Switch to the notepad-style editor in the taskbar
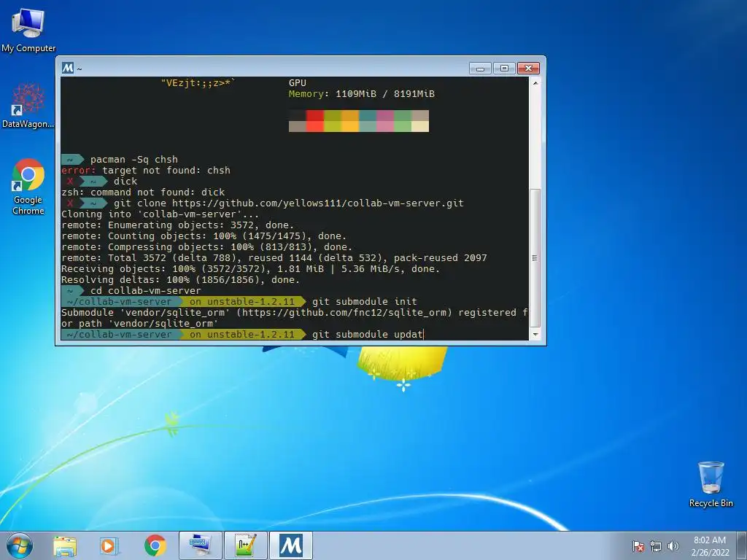The width and height of the screenshot is (747, 560). 245,545
